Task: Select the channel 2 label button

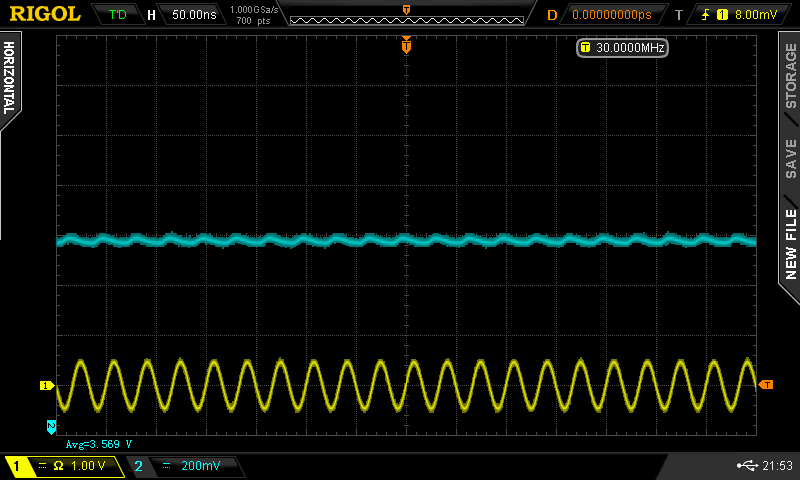Action: [138, 466]
